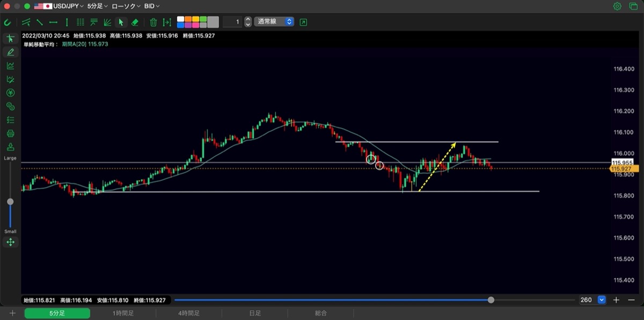Image resolution: width=644 pixels, height=320 pixels.
Task: Select the horizontal line drawing tool
Action: click(x=53, y=23)
